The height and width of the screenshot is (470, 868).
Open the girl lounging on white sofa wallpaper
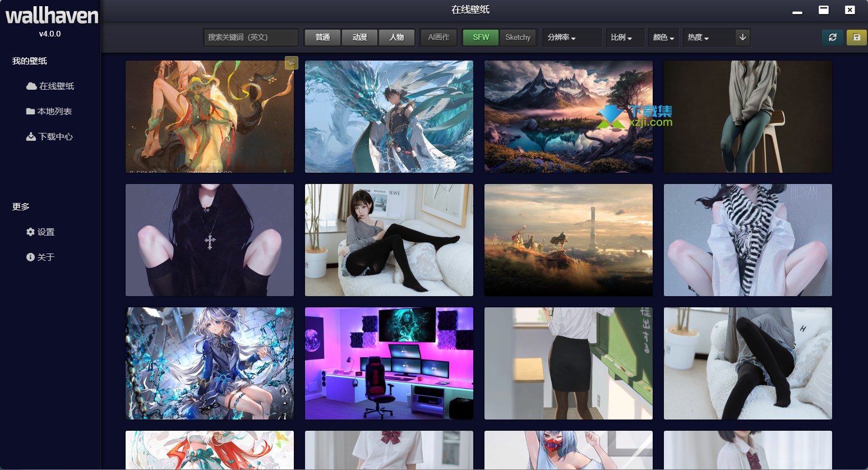coord(389,240)
